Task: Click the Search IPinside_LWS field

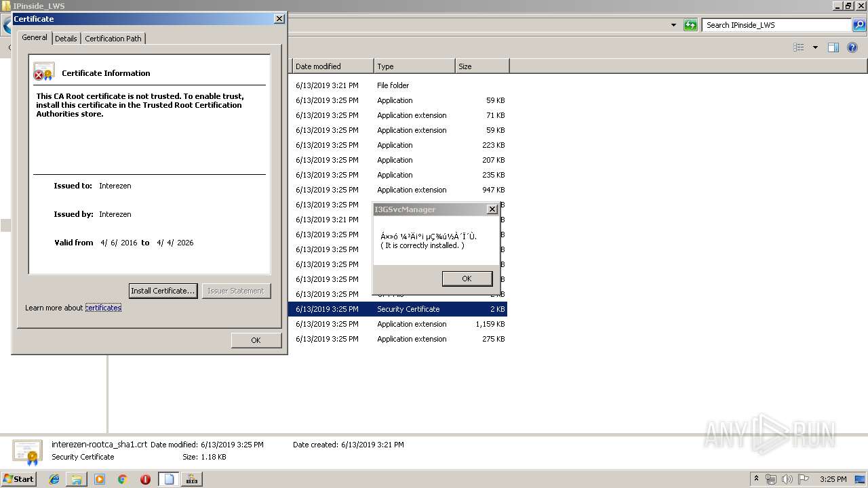Action: pos(776,25)
